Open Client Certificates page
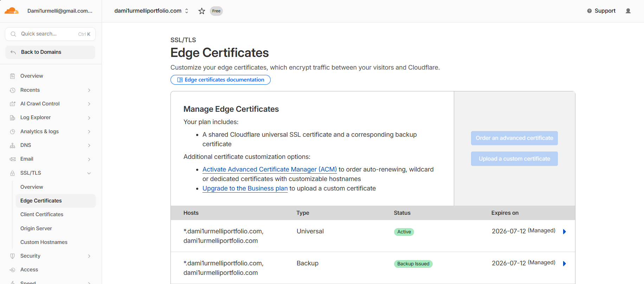The height and width of the screenshot is (284, 644). click(x=42, y=214)
